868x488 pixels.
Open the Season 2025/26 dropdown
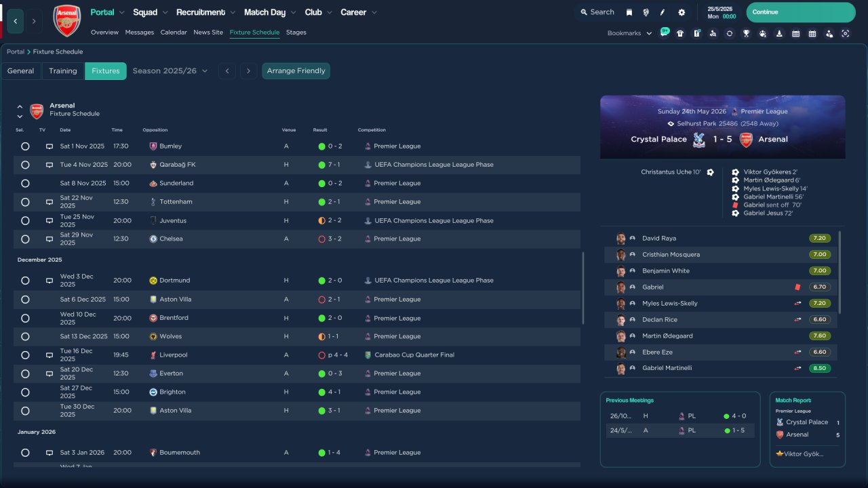170,71
